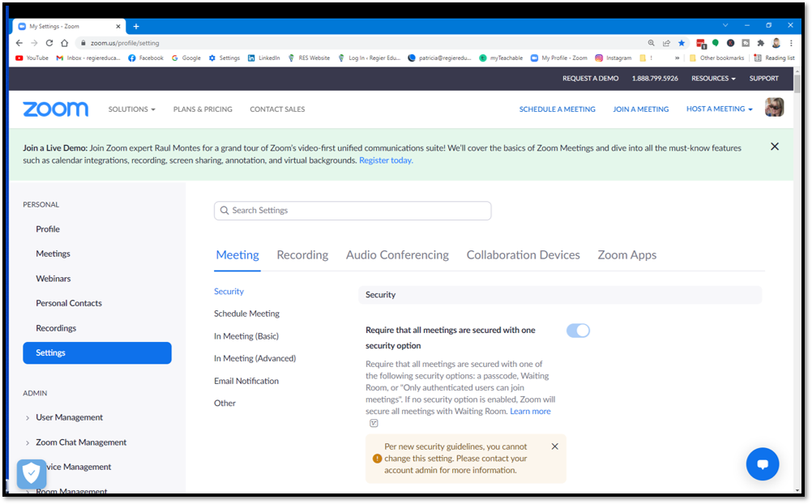Reload the page with the refresh icon
Viewport: 812px width, 504px height.
click(x=49, y=43)
